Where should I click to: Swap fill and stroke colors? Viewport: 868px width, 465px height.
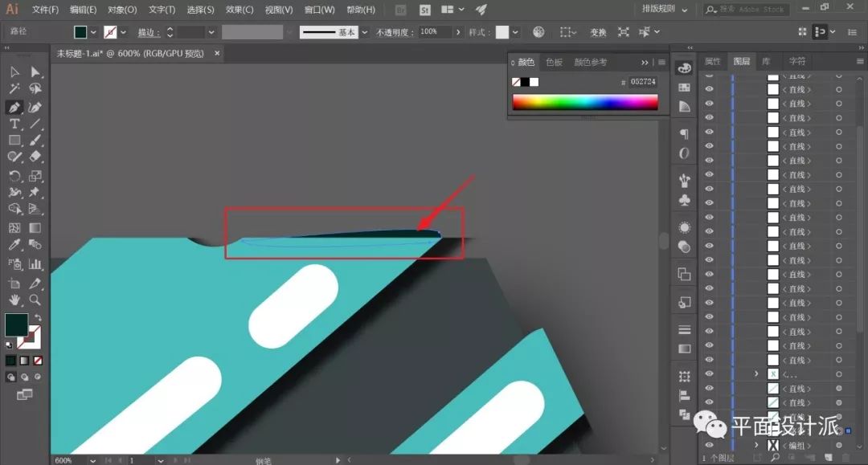38,318
